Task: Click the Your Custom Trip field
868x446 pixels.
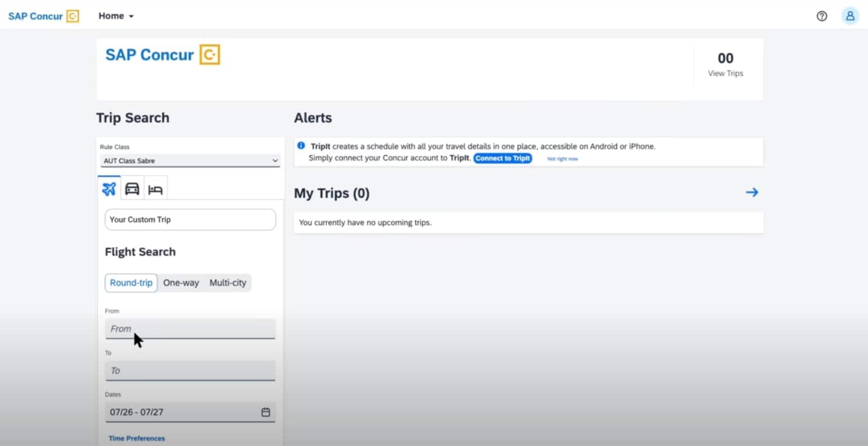Action: click(190, 220)
